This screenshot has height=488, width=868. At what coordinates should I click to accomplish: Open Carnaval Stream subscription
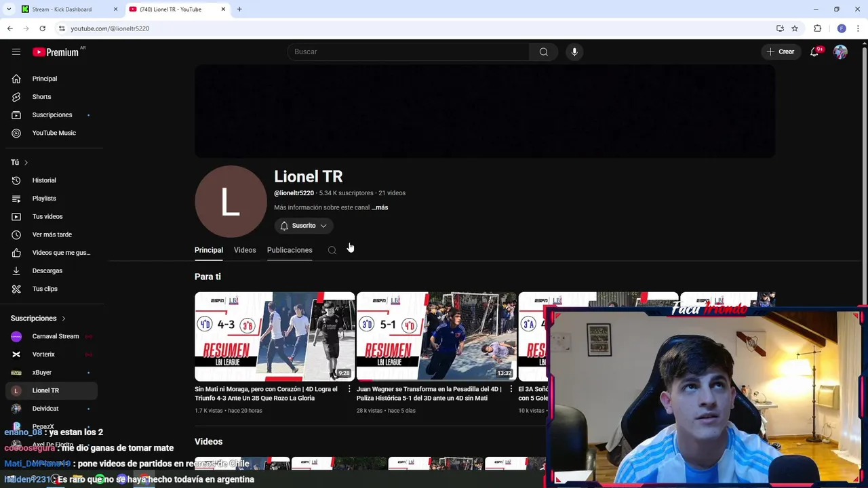point(52,336)
